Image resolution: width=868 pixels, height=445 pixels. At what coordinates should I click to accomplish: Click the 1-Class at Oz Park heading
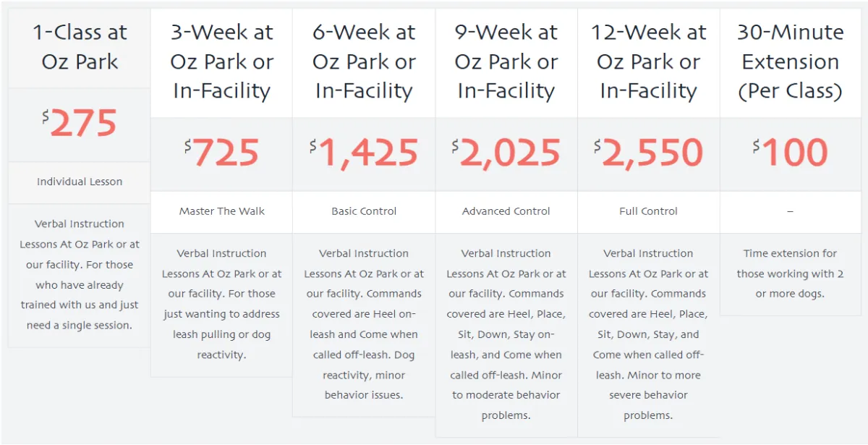point(80,47)
